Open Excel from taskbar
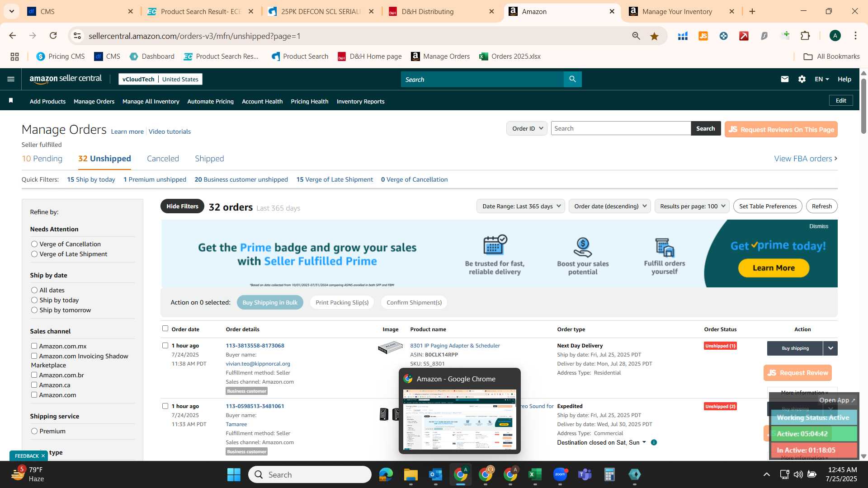 point(535,474)
